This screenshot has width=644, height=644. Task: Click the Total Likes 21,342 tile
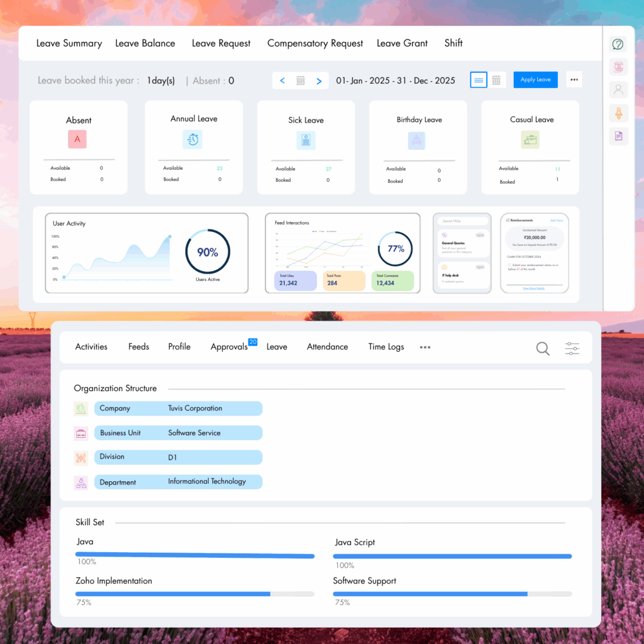296,281
